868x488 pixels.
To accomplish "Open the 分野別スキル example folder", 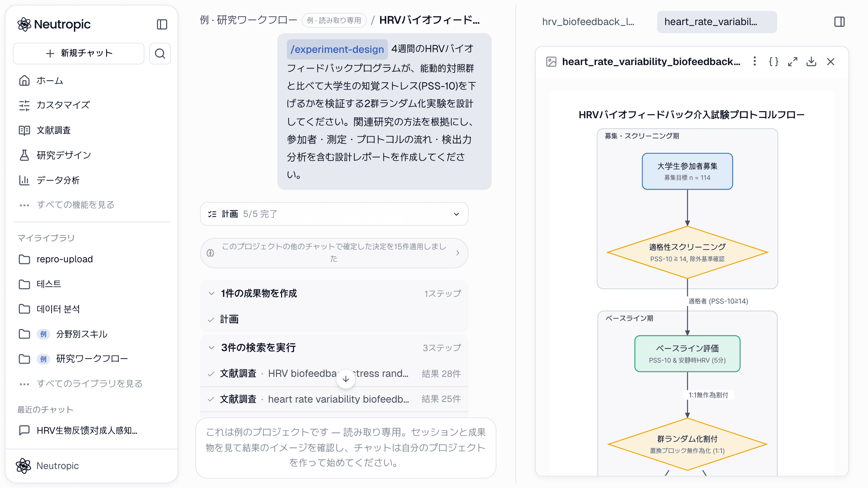I will click(x=92, y=334).
